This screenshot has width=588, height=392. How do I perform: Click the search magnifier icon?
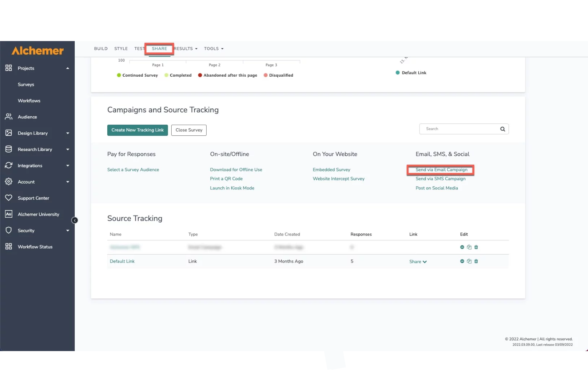tap(502, 129)
